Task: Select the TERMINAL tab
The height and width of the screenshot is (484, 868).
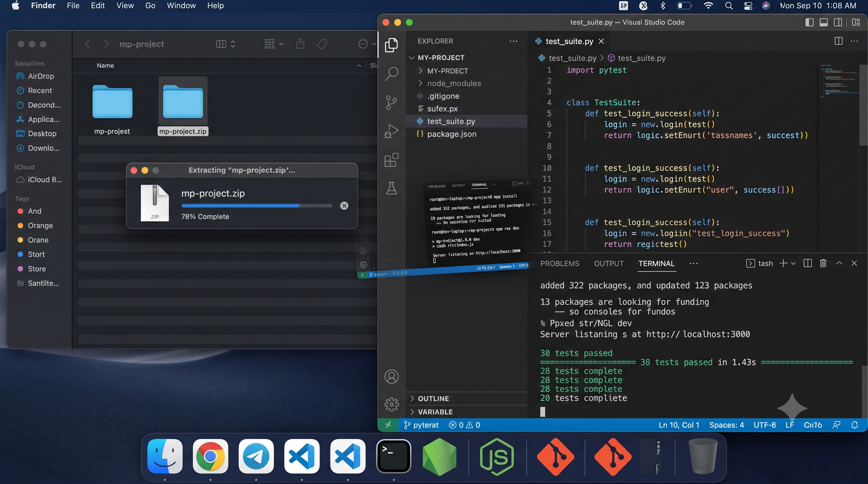Action: [656, 263]
